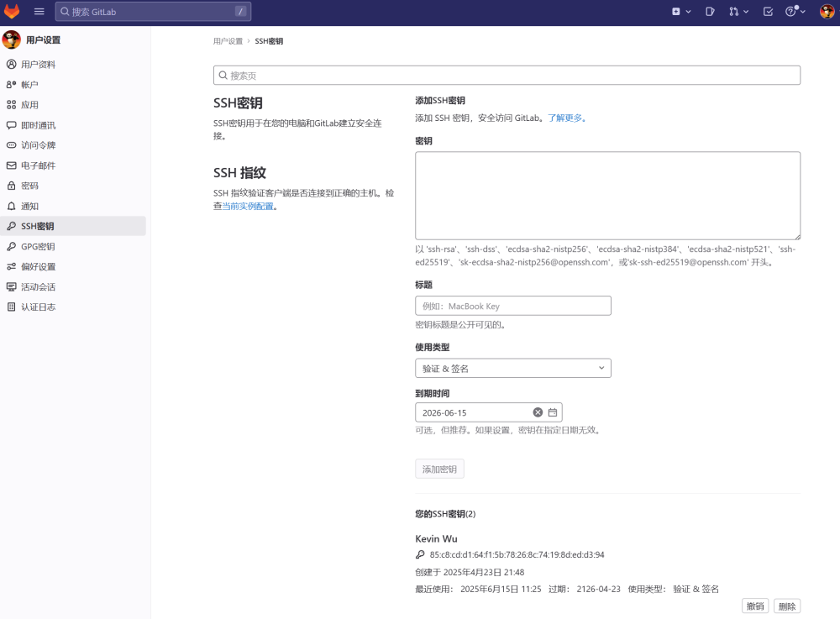Click the key fingerprint icon beside Kevin Wu
This screenshot has height=619, width=840.
[420, 554]
